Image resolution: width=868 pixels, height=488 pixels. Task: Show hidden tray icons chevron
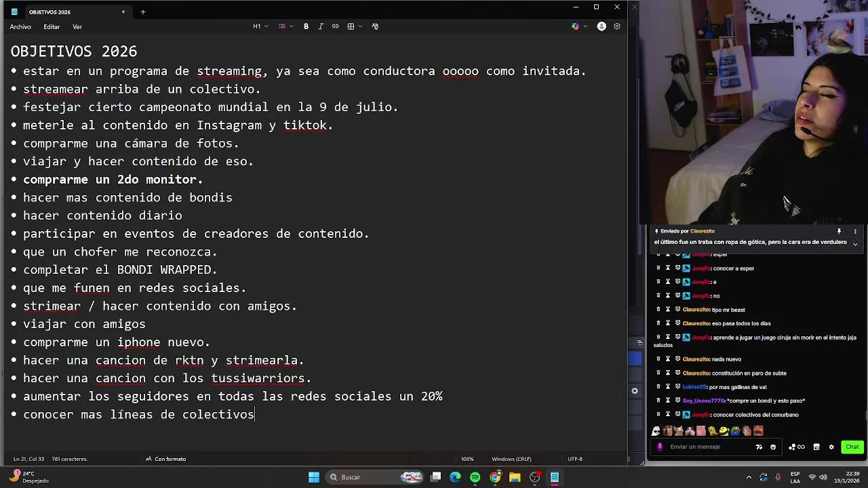tap(748, 477)
